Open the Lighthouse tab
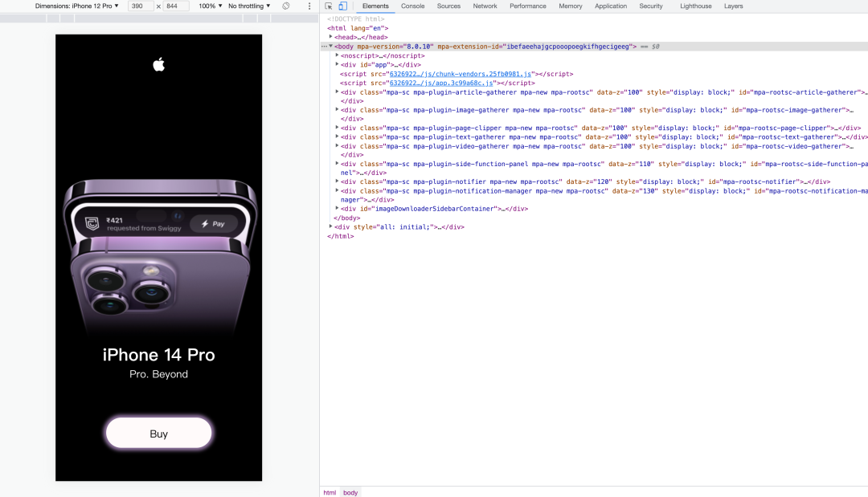The image size is (868, 497). point(696,6)
